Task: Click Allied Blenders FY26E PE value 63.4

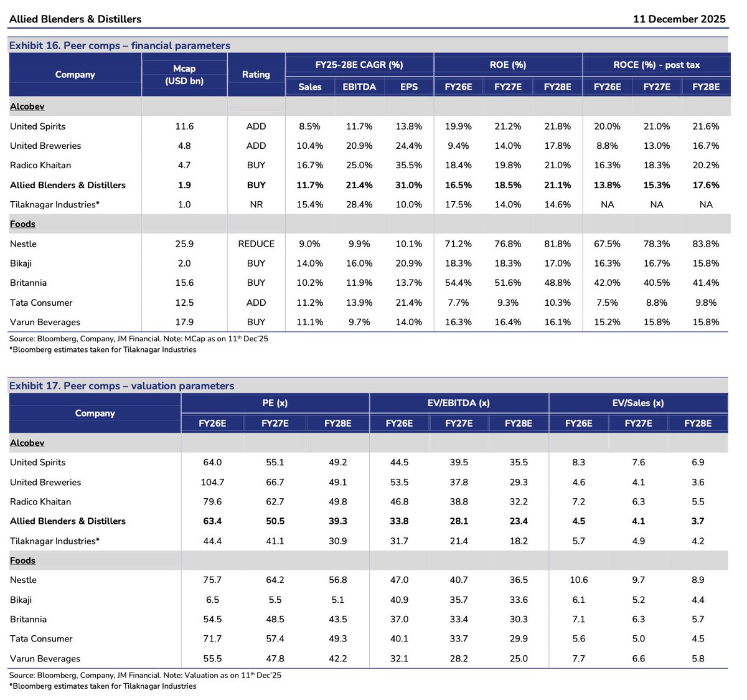Action: coord(212,521)
